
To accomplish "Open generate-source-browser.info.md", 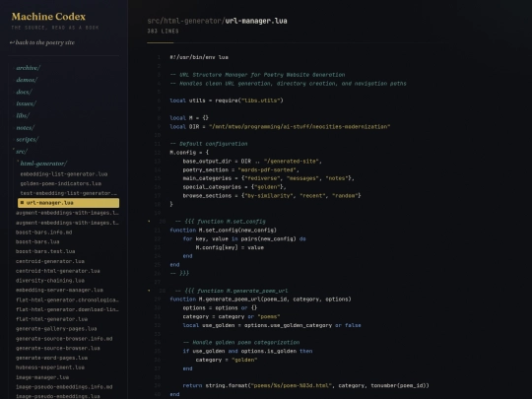I will point(64,339).
